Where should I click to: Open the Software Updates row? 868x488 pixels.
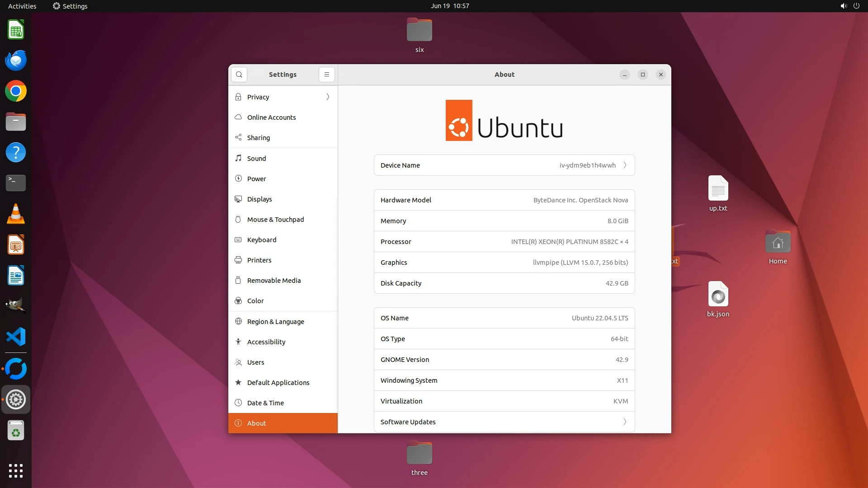point(504,422)
